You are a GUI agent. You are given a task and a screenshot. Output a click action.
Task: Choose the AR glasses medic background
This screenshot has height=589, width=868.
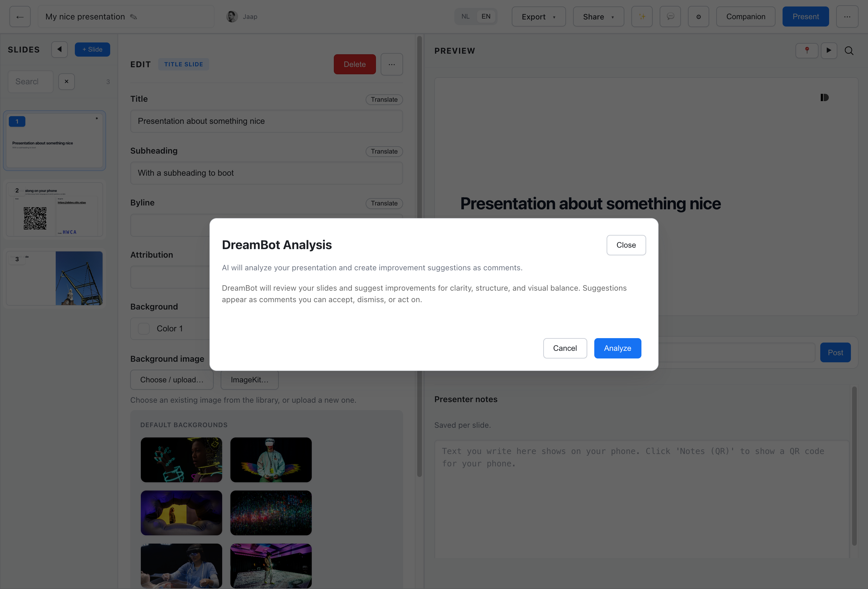pos(181,566)
